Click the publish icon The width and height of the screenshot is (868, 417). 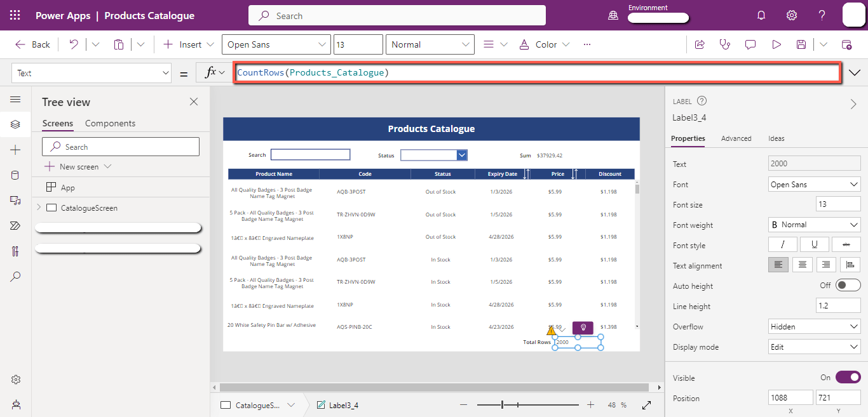(846, 44)
